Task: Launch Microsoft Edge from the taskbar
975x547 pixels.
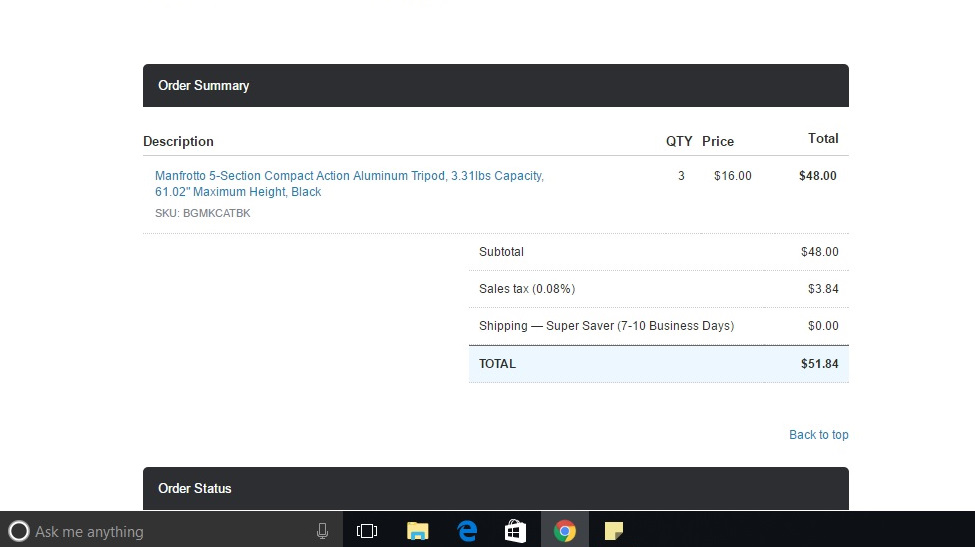Action: 467,531
